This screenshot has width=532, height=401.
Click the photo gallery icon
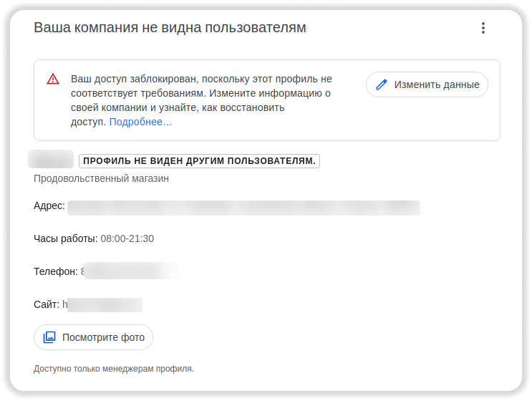click(x=49, y=337)
